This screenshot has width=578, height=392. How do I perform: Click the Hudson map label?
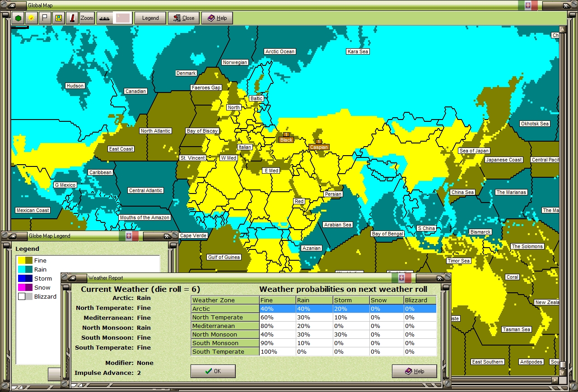tap(75, 86)
